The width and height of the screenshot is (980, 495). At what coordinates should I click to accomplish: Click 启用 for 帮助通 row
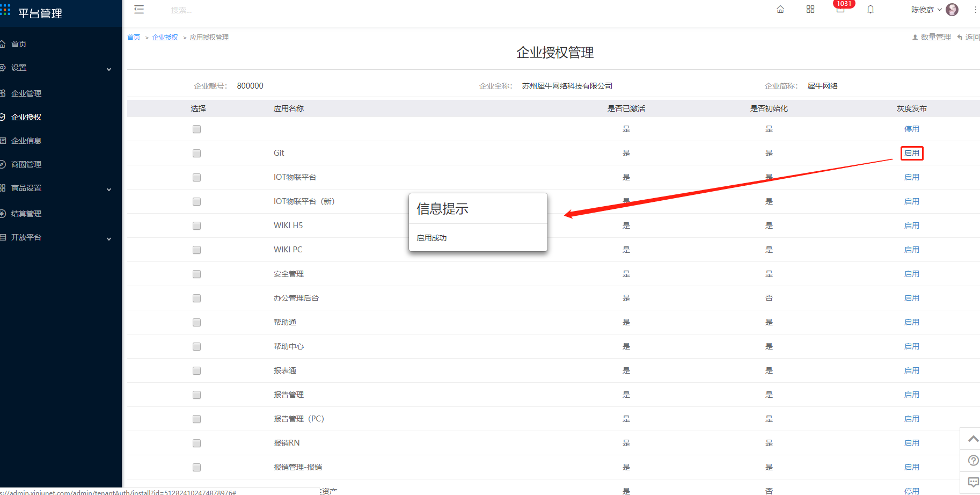912,322
